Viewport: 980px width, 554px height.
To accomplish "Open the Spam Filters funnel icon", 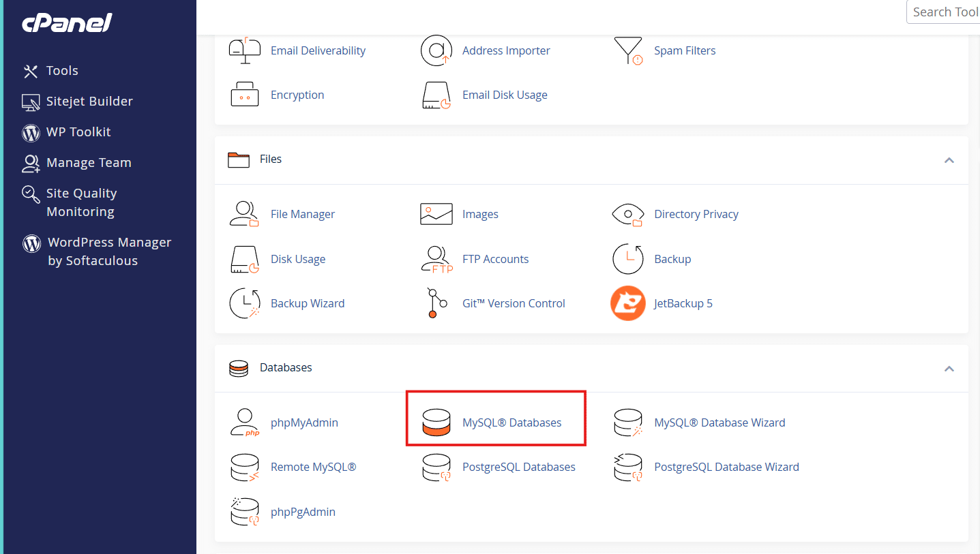I will click(628, 50).
